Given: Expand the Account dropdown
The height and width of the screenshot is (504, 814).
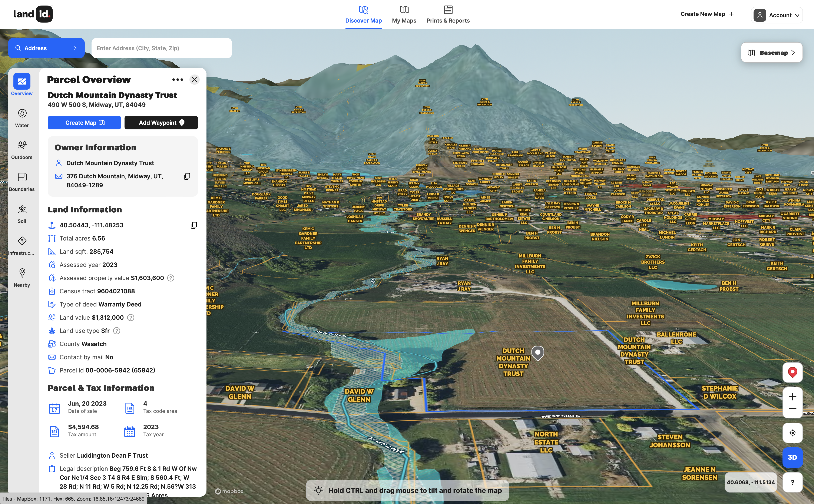Looking at the screenshot, I should 777,15.
